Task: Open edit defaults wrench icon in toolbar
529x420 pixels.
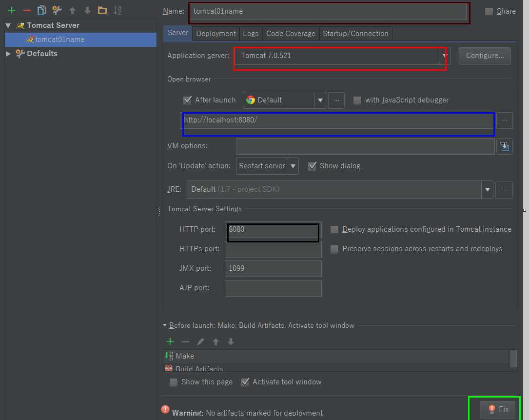Action: pyautogui.click(x=57, y=10)
